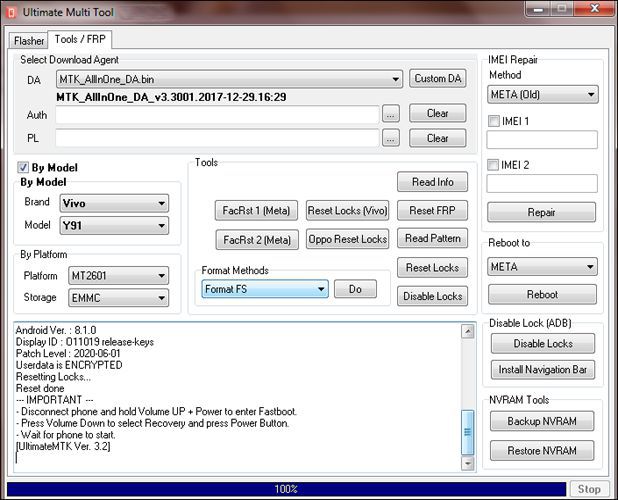Click the IMEI 1 input field
This screenshot has height=500, width=618.
[542, 140]
